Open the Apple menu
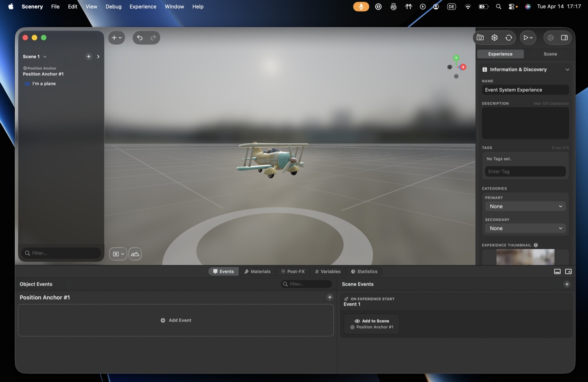This screenshot has width=588, height=382. coord(11,7)
